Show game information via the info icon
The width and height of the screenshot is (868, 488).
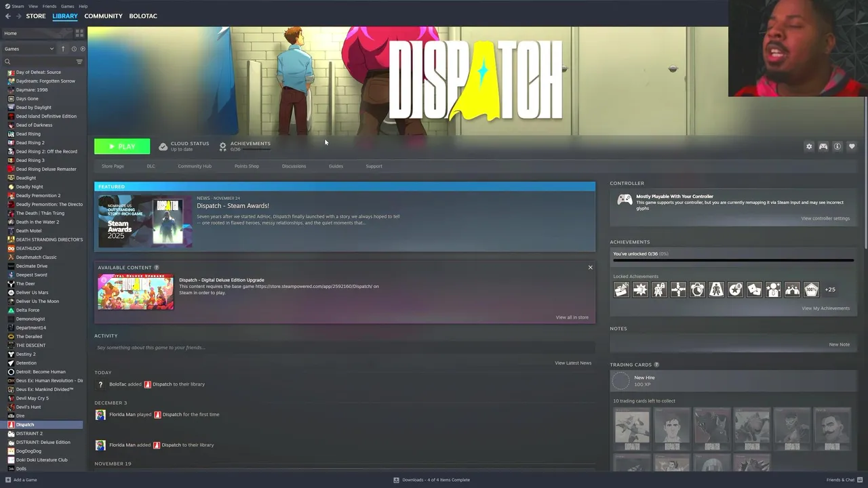(x=837, y=146)
